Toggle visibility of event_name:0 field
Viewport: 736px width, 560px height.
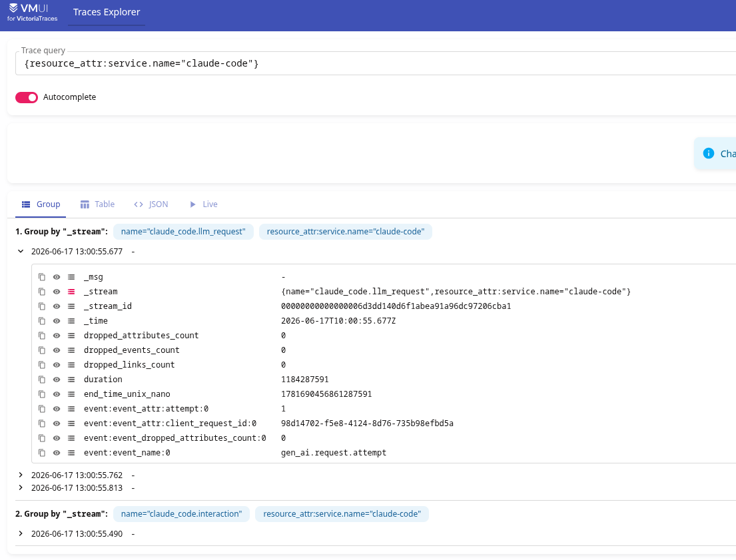(x=57, y=453)
